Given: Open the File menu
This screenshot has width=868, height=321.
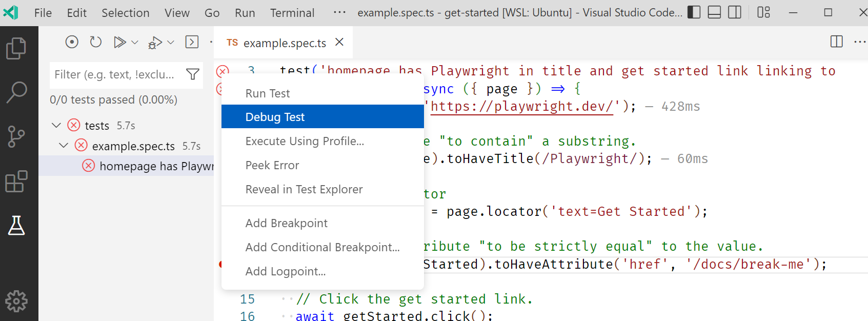Looking at the screenshot, I should (43, 13).
